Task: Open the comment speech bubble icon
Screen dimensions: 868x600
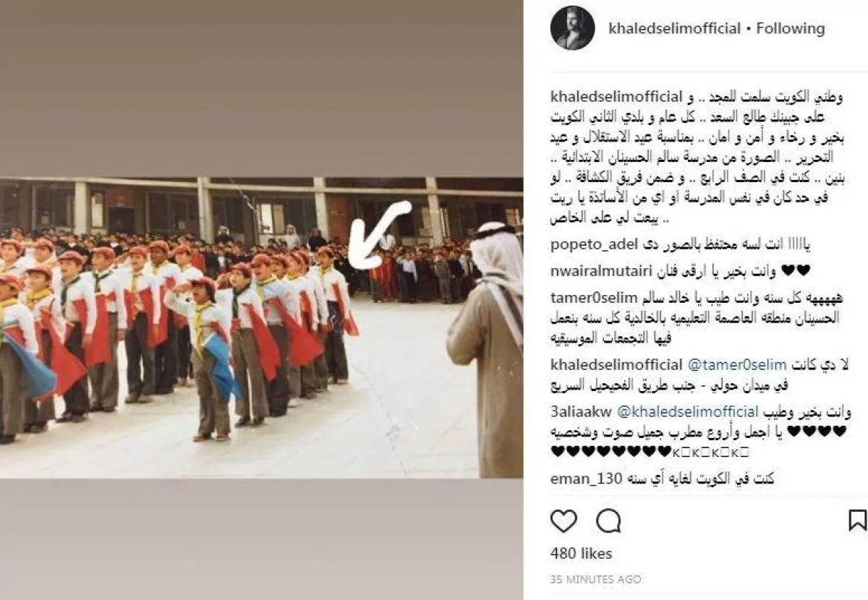Action: [608, 520]
